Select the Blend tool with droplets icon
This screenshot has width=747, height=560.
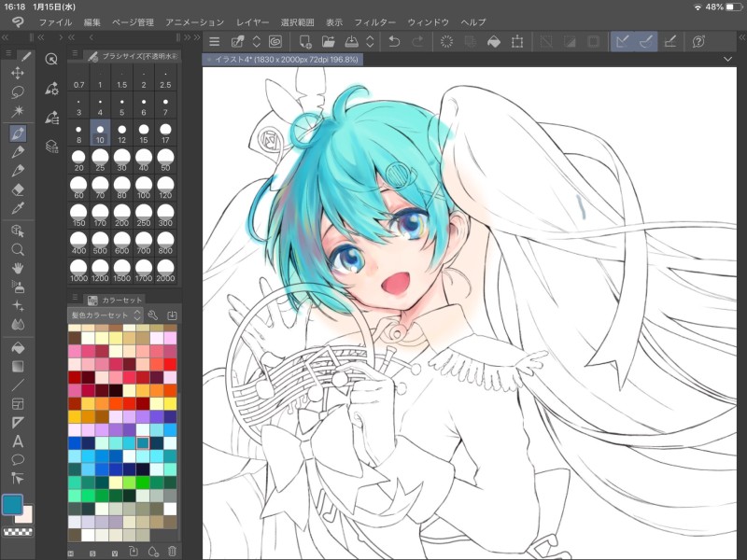coord(18,324)
